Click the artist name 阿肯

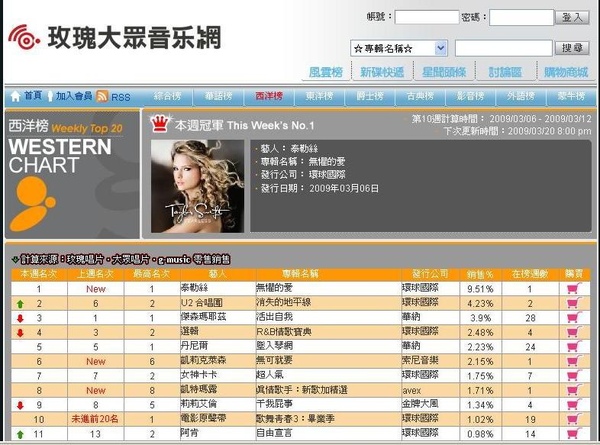(189, 433)
